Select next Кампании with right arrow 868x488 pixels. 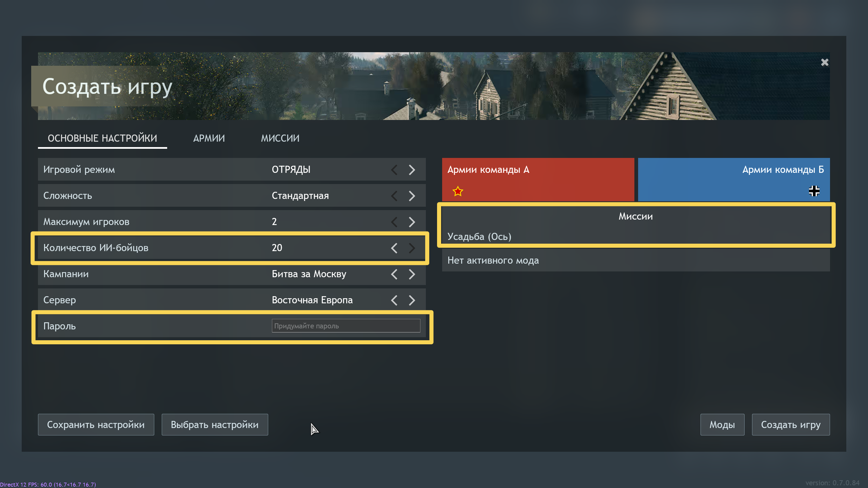click(x=412, y=274)
